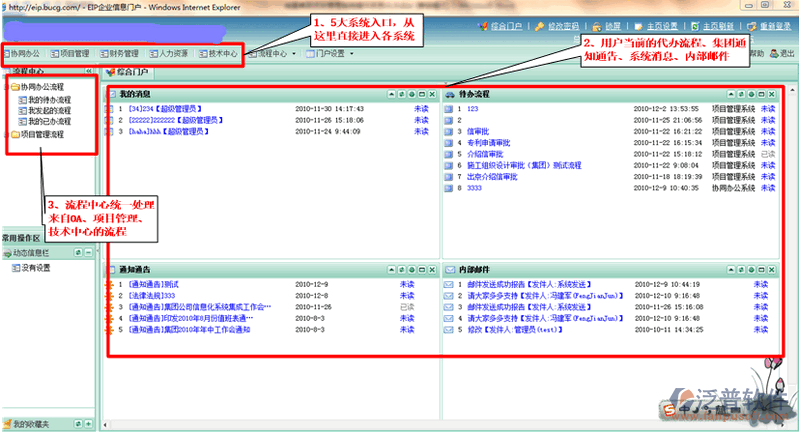The width and height of the screenshot is (799, 432).
Task: Open the 协同办公 system entry
Action: click(25, 52)
